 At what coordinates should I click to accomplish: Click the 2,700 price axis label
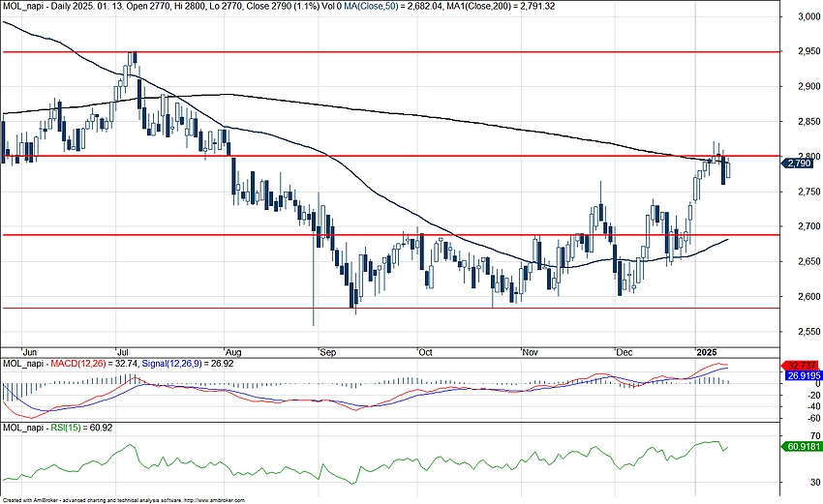[808, 226]
